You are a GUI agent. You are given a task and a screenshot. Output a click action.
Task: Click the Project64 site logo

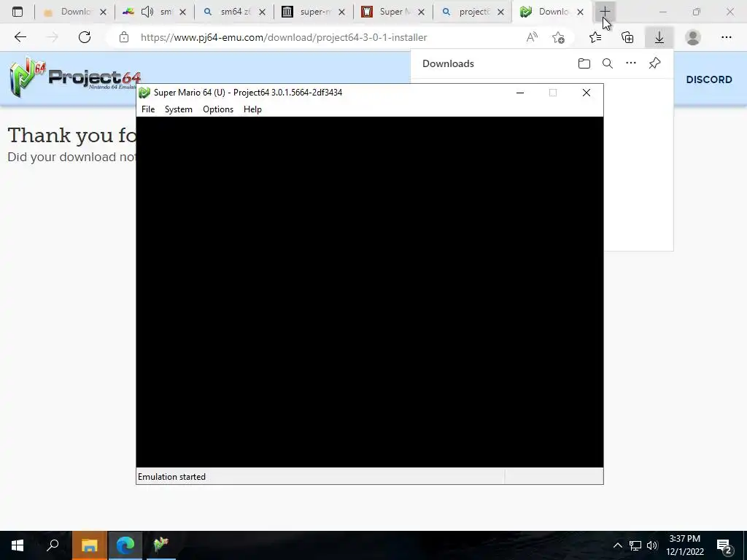pyautogui.click(x=75, y=77)
